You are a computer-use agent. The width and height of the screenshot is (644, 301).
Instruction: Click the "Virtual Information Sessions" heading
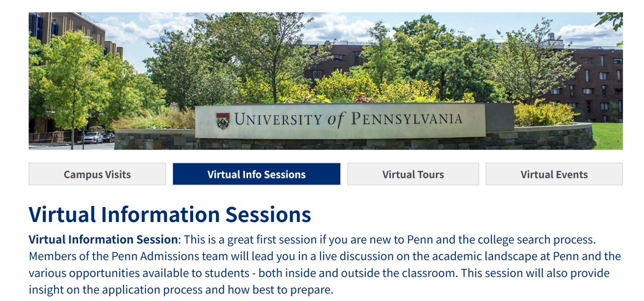[170, 215]
